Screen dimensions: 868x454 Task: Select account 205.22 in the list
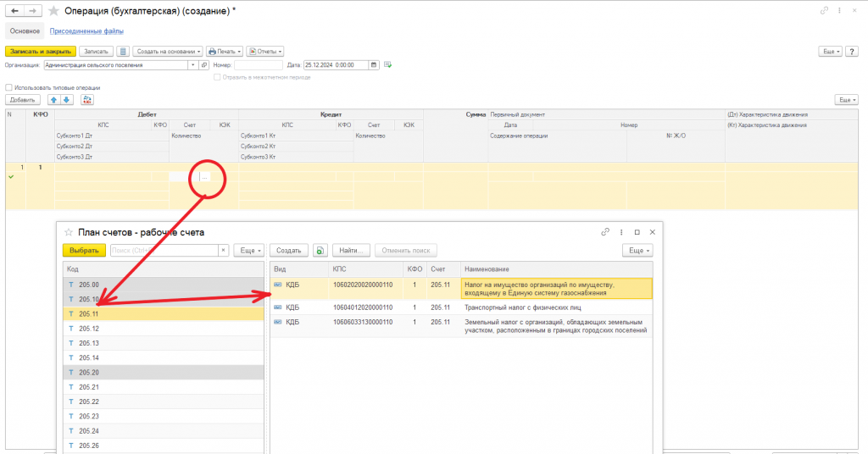coord(164,402)
